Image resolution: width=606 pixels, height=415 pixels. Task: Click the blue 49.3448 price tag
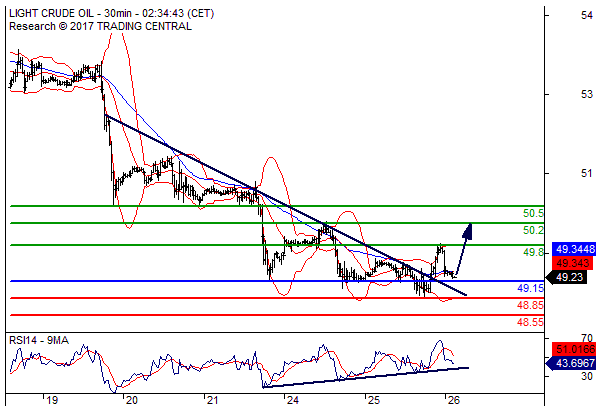point(574,249)
